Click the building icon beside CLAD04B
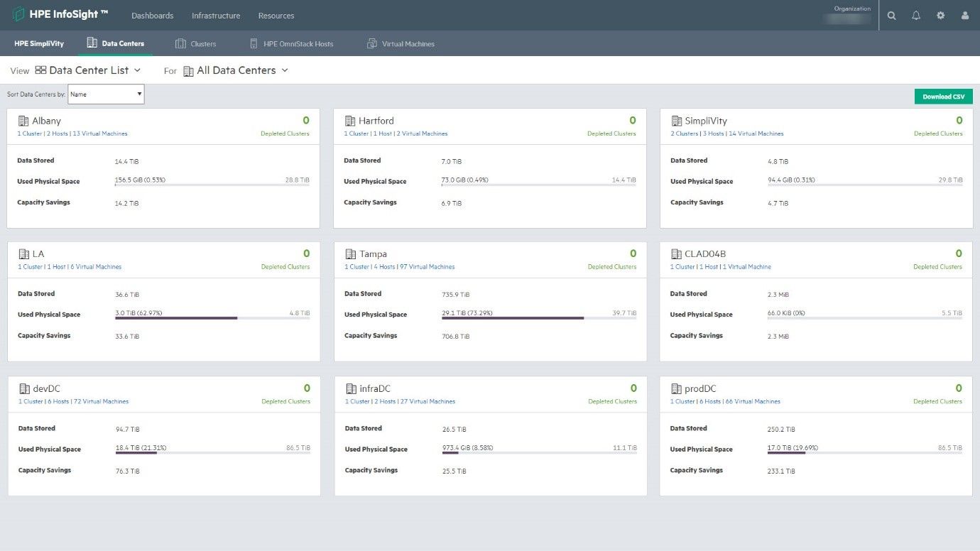Screen dimensions: 980x551 pyautogui.click(x=675, y=253)
